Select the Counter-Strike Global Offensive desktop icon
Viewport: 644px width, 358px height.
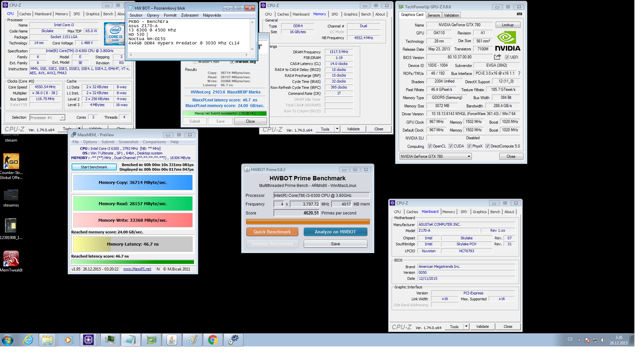tap(11, 166)
